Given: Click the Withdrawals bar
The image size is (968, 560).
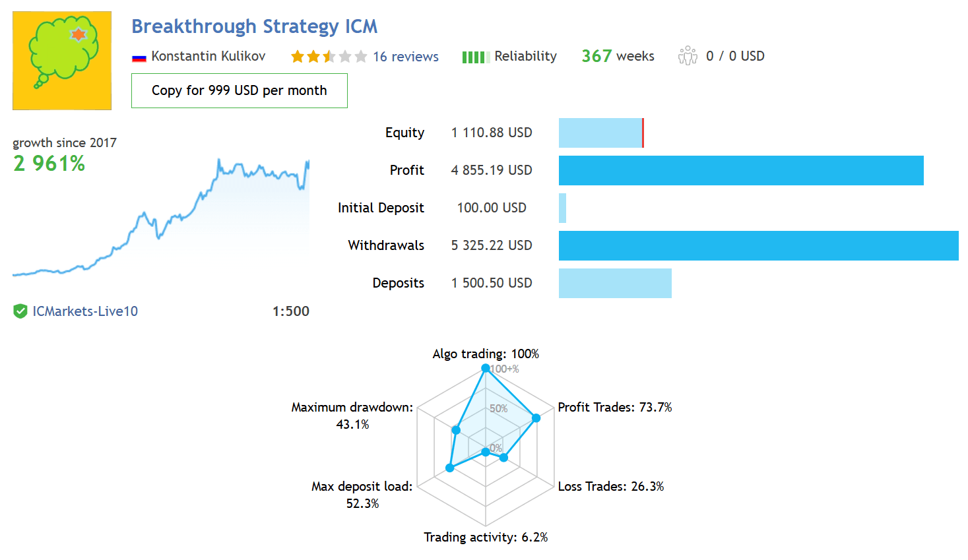Looking at the screenshot, I should tap(759, 245).
